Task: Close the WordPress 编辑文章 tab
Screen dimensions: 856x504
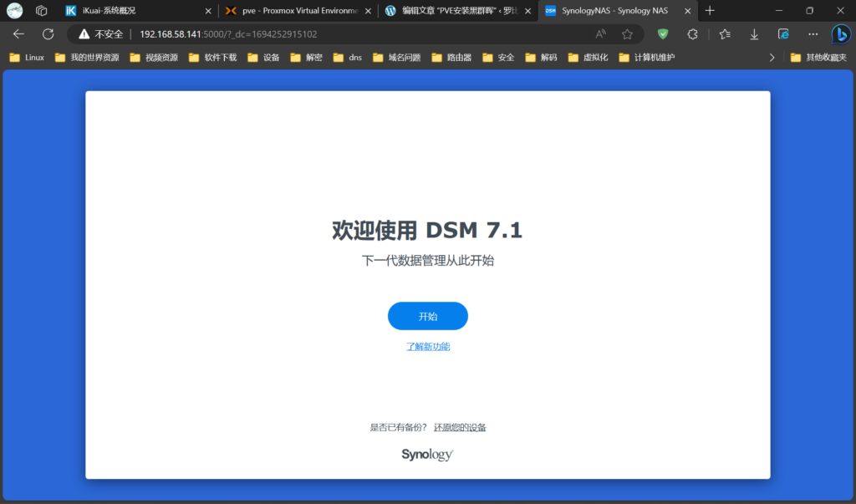Action: (527, 11)
